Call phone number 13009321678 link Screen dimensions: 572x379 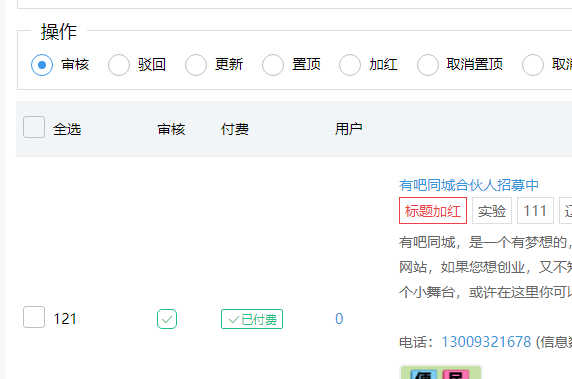tap(486, 342)
